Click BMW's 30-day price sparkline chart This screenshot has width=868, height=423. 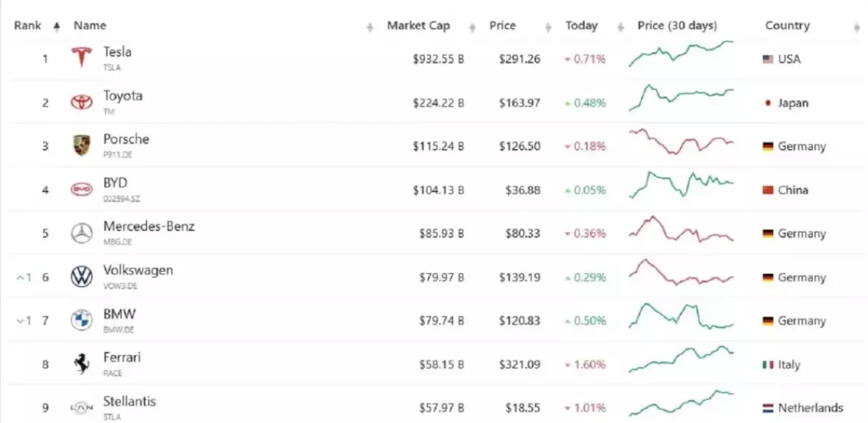[681, 316]
